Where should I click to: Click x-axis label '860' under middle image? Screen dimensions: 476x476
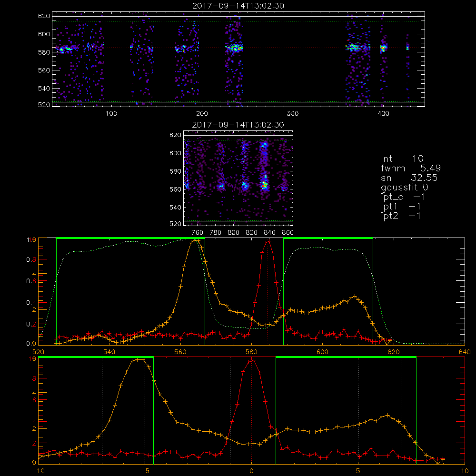click(288, 233)
